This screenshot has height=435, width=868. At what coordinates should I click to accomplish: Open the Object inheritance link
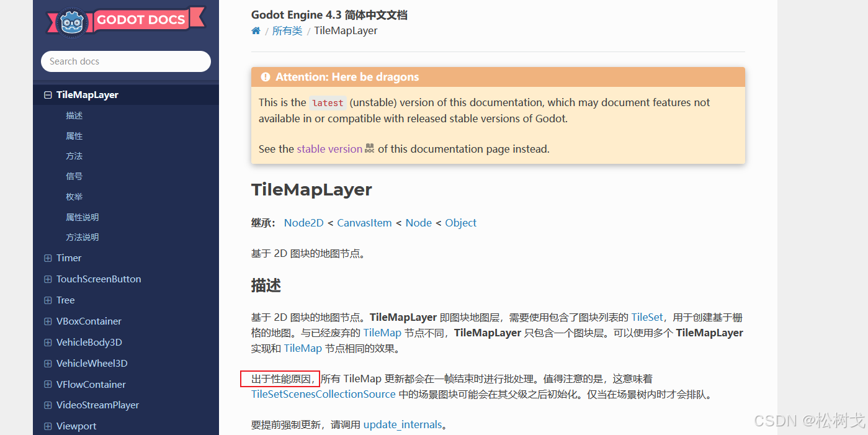click(x=461, y=223)
